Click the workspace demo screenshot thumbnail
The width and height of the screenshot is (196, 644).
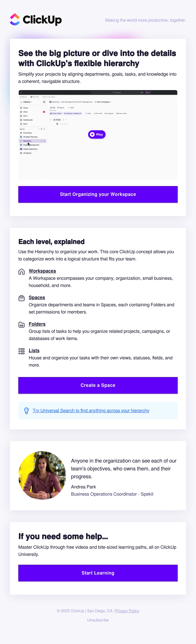coord(98,135)
